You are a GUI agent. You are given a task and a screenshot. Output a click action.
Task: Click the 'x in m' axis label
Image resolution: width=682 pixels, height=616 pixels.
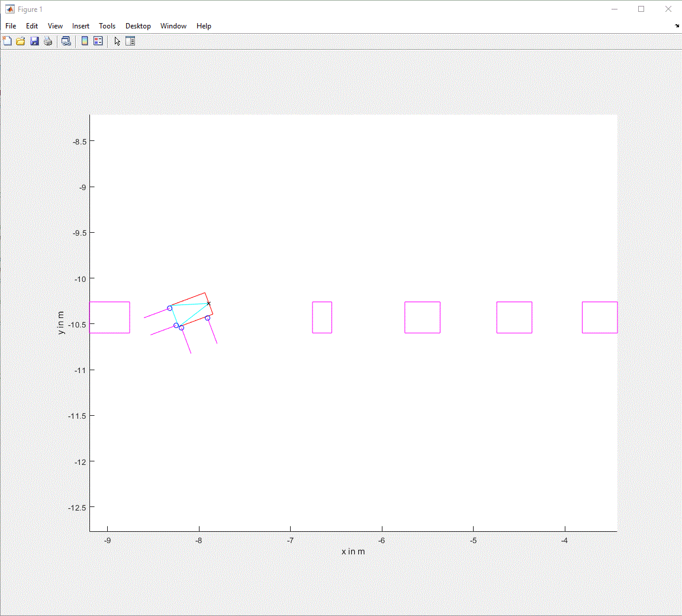tap(353, 551)
